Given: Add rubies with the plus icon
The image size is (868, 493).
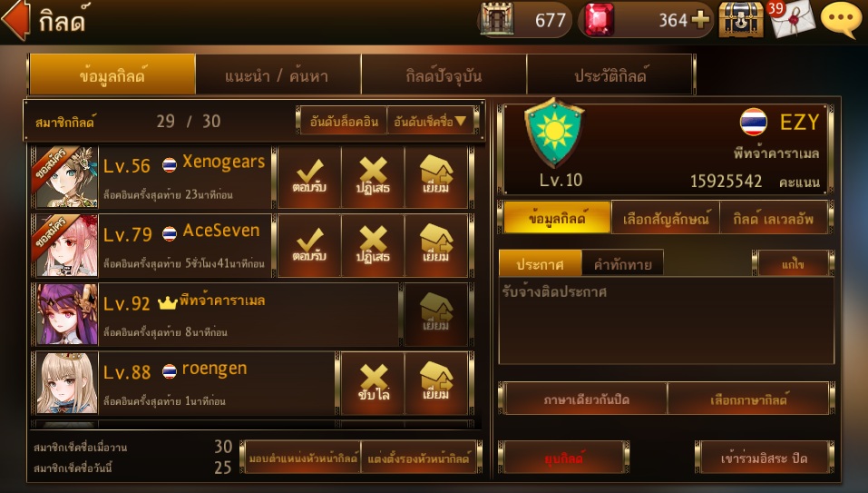Looking at the screenshot, I should click(x=700, y=20).
